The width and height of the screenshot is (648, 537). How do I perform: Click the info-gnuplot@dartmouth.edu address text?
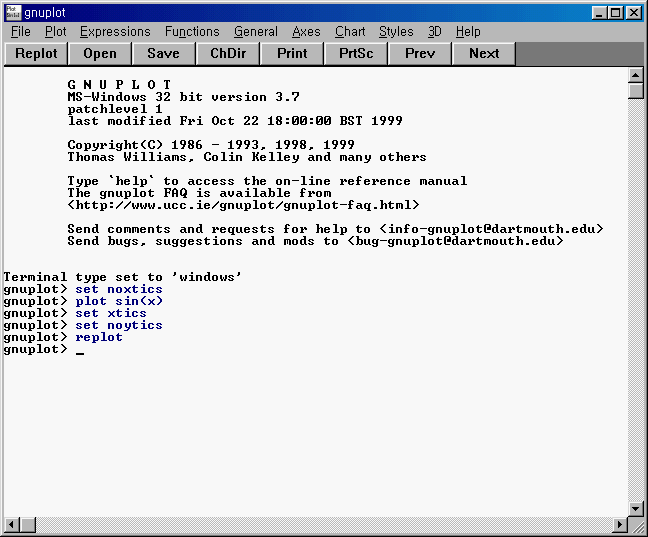tap(492, 229)
